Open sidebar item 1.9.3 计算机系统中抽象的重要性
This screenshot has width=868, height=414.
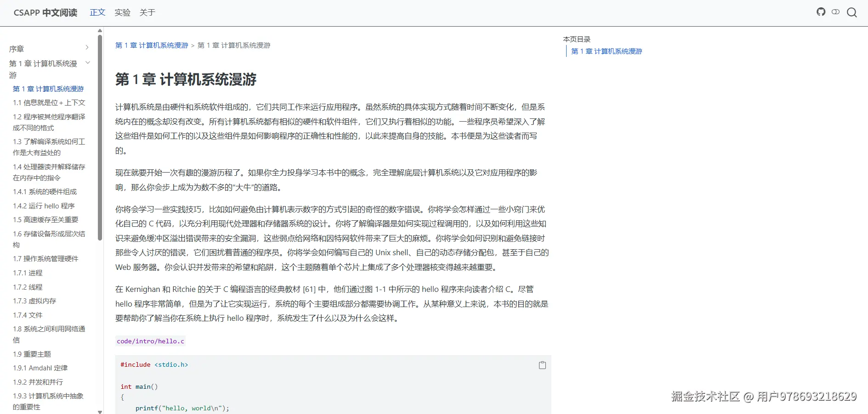click(48, 402)
